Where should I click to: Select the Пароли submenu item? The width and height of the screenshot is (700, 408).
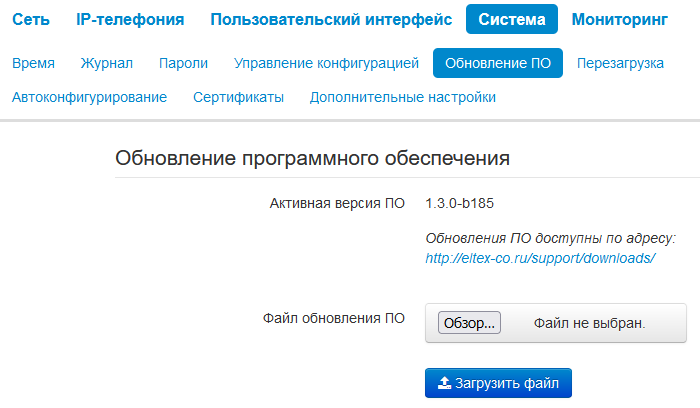(183, 63)
